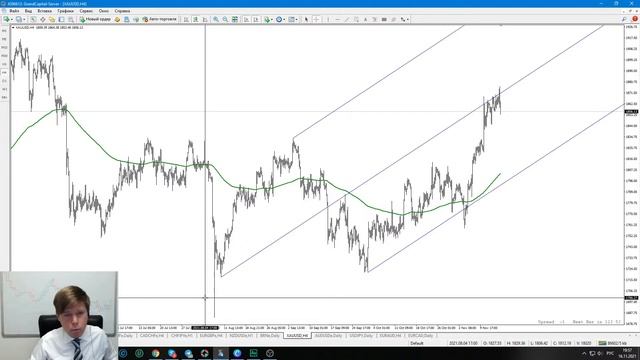Click the connection status indicator in status bar

612,343
